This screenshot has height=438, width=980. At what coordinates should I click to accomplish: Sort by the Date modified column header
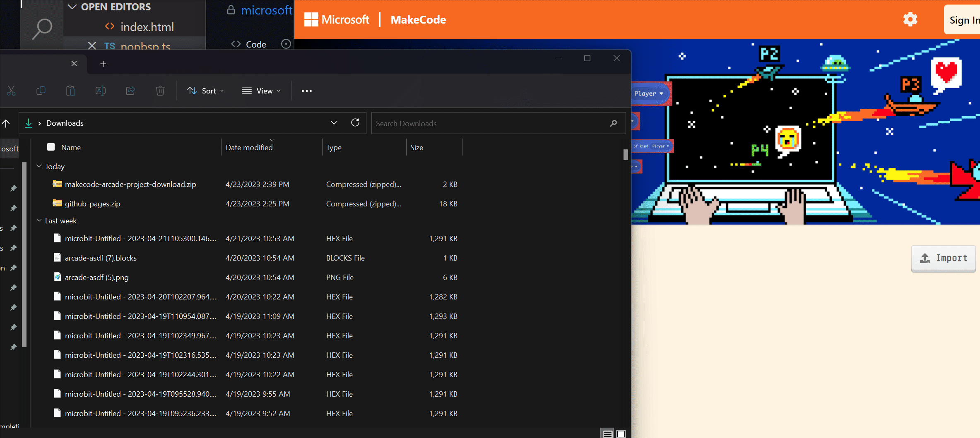coord(249,148)
